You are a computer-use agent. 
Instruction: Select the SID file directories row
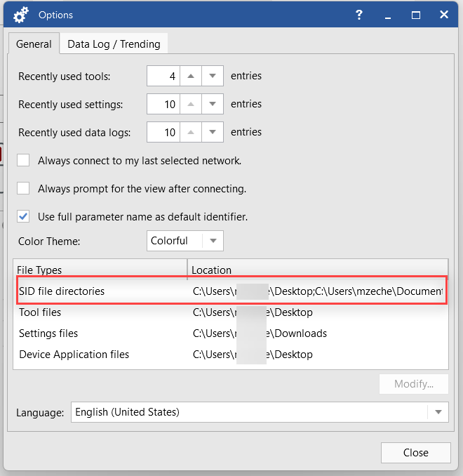click(x=62, y=291)
